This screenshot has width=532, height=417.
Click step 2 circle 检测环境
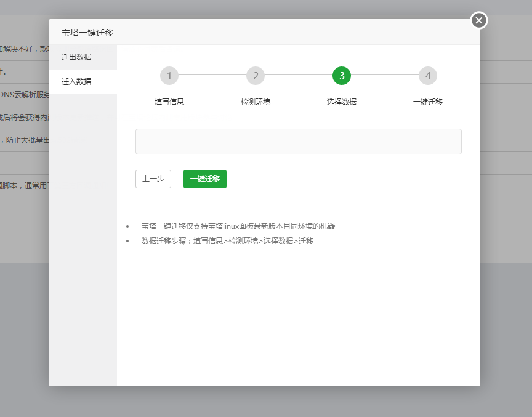pos(256,76)
